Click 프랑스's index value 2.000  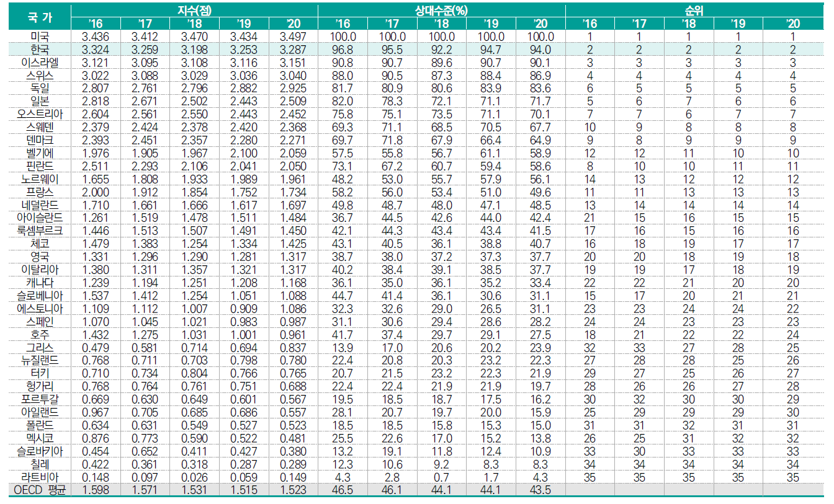click(x=95, y=192)
